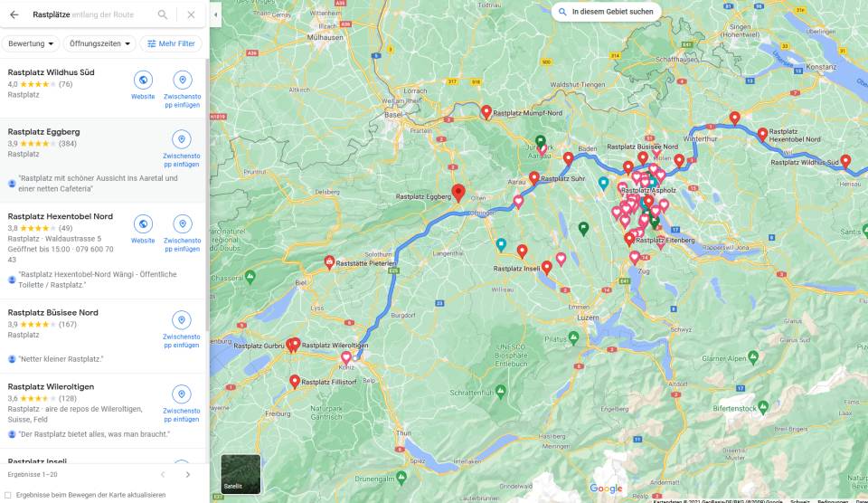
Task: Click the Raststätte Pieterlen map marker
Action: [329, 261]
